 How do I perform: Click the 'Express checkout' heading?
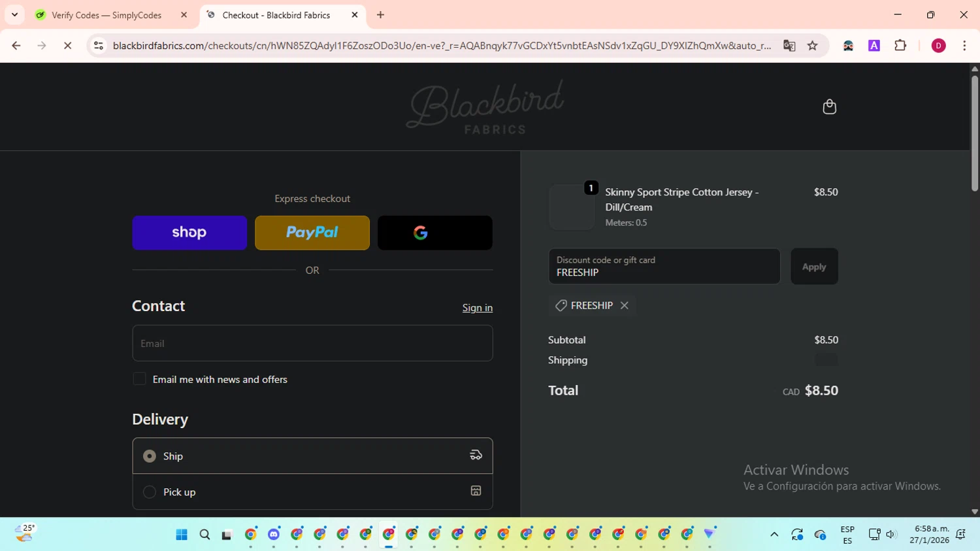(x=312, y=199)
